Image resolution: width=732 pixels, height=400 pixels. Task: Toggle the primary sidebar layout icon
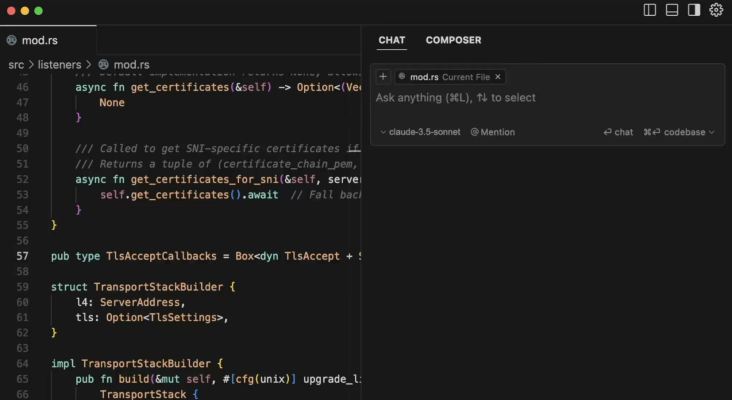650,10
